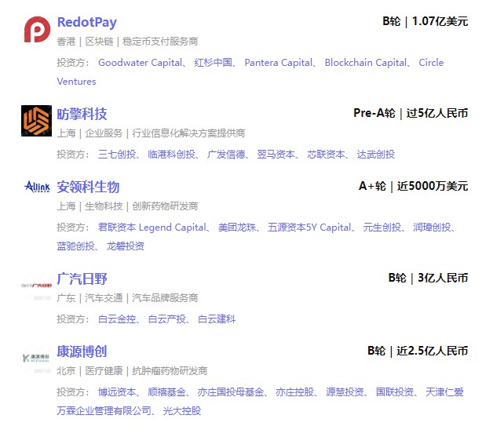Open investor 亦庄控股

[x=294, y=392]
